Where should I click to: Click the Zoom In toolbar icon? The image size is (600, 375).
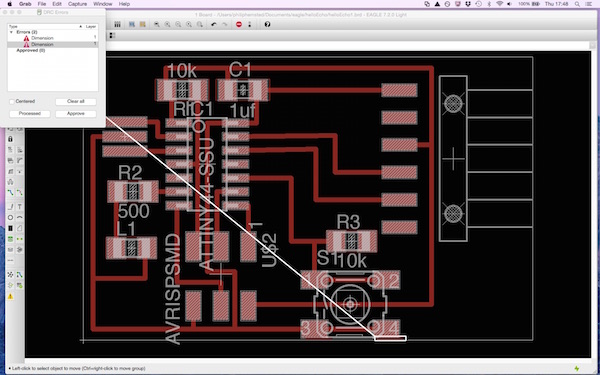pos(168,24)
